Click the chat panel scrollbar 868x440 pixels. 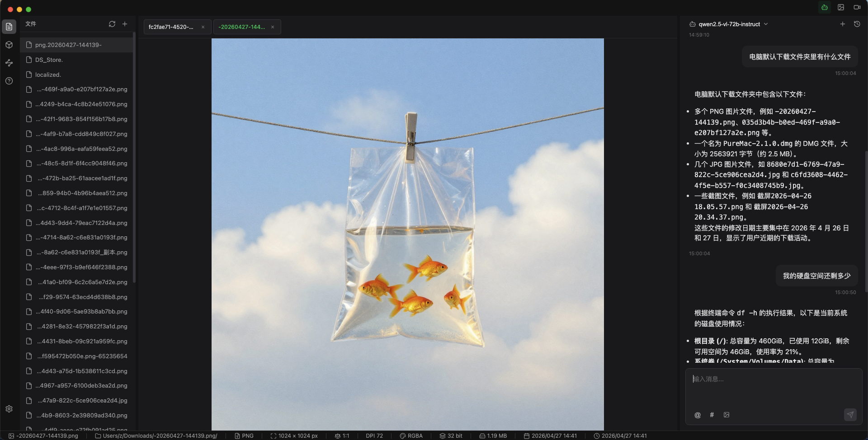tap(866, 221)
